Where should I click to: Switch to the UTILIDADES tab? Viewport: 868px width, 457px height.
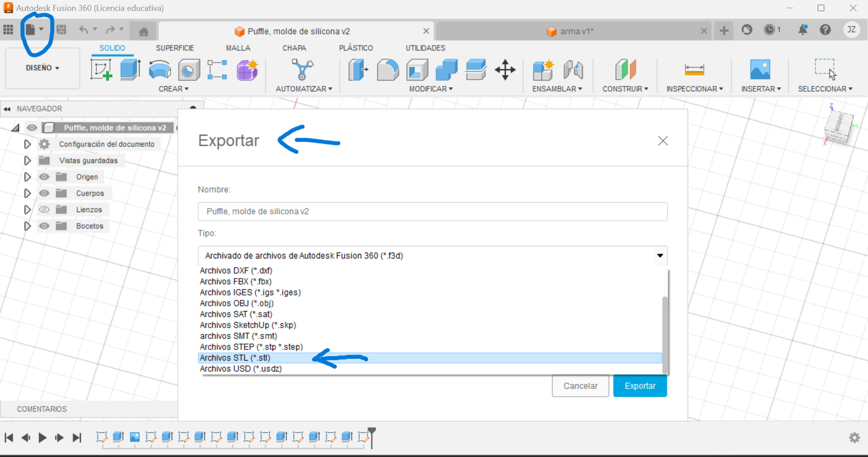(x=425, y=48)
